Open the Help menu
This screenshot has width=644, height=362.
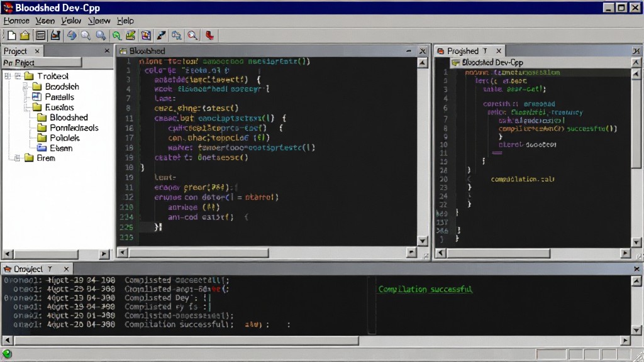point(125,21)
